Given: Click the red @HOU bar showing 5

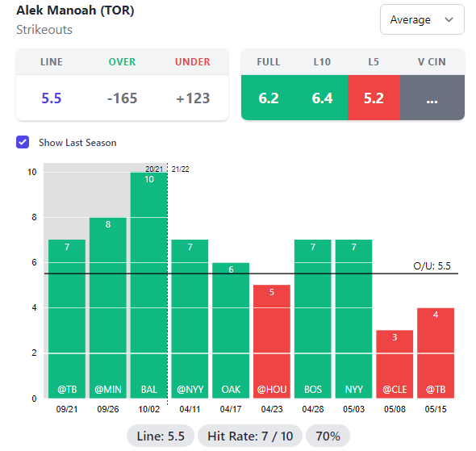Looking at the screenshot, I should tap(272, 341).
